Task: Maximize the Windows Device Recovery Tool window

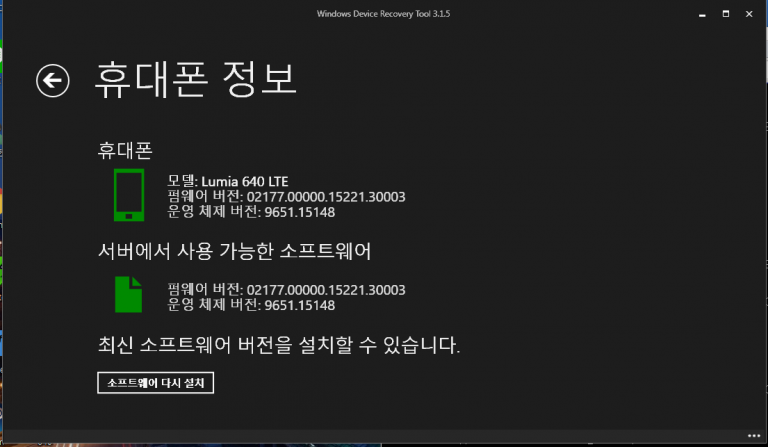Action: [x=726, y=14]
